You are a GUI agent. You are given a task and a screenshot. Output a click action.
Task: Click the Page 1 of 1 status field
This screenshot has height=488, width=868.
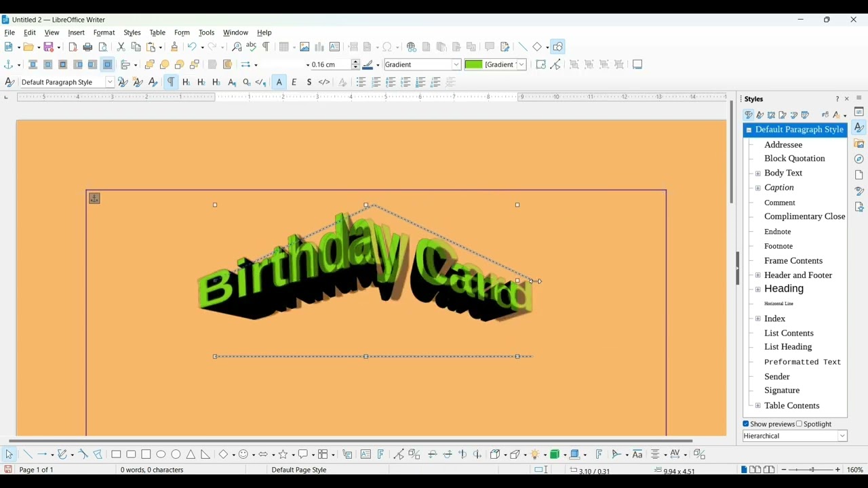point(37,470)
